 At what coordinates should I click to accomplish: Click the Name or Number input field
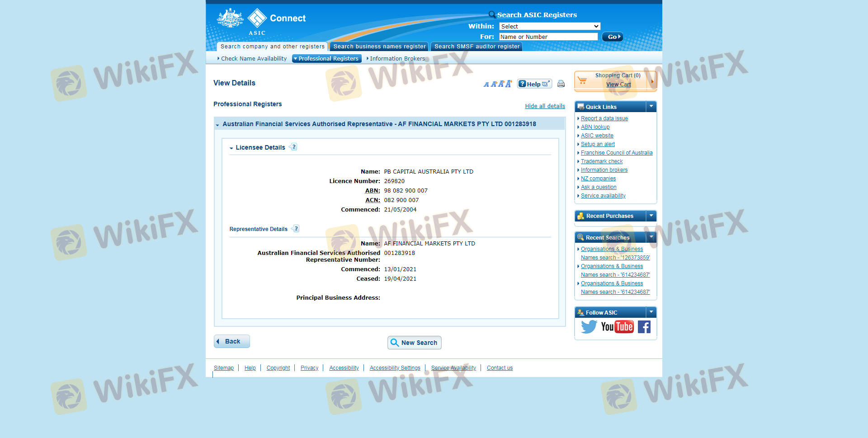click(x=548, y=37)
